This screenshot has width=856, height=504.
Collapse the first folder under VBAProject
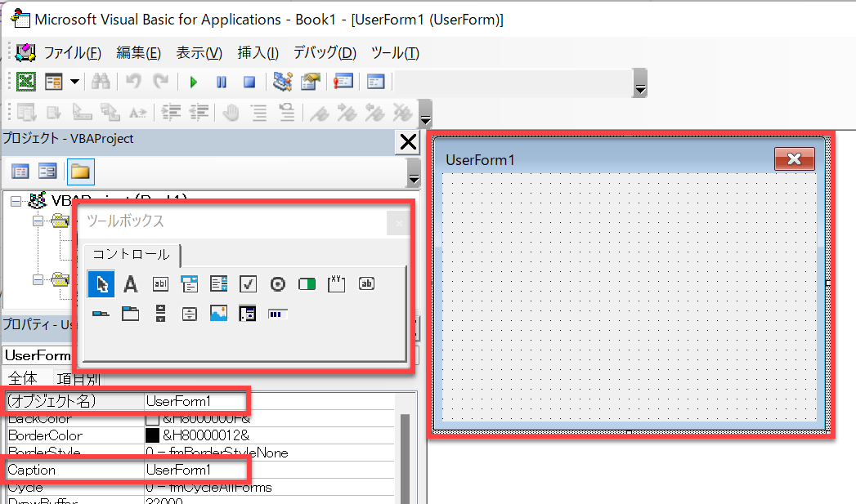[38, 221]
